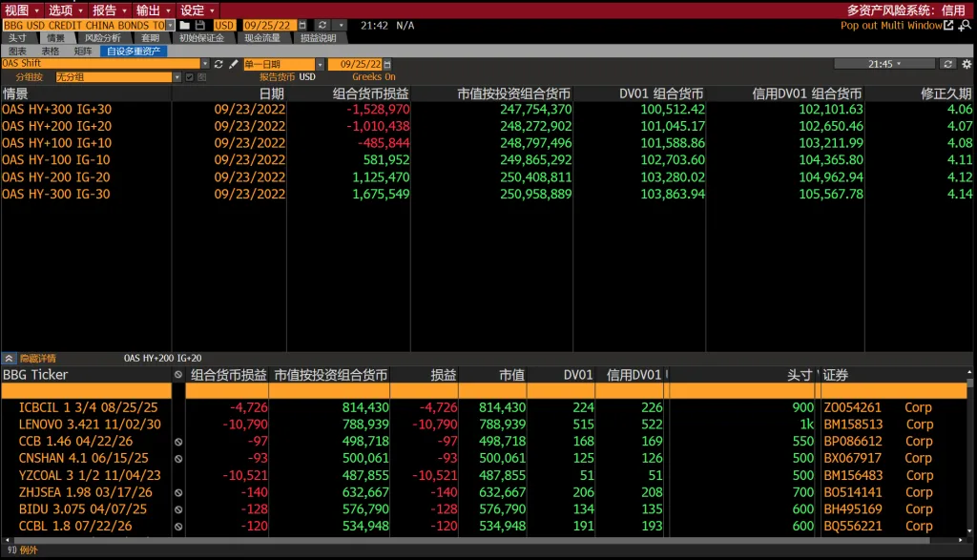The height and width of the screenshot is (560, 977).
Task: Toggle the checked grouping checkbox
Action: tap(190, 77)
